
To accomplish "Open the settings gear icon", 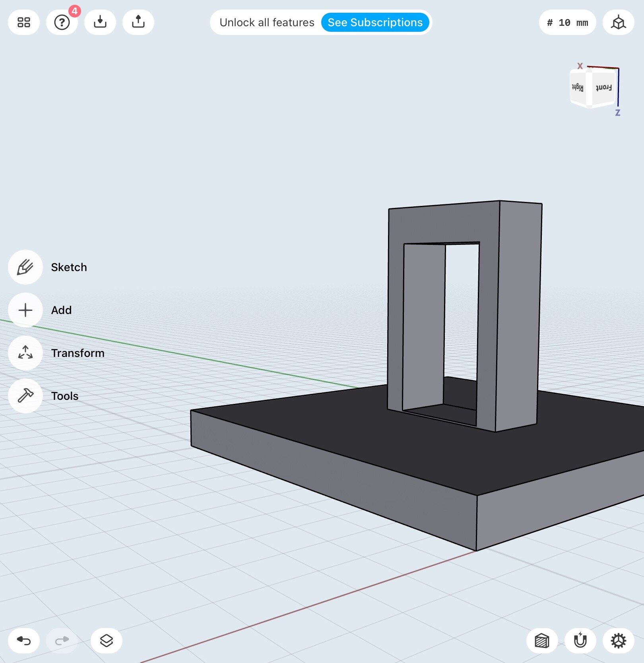I will (619, 641).
